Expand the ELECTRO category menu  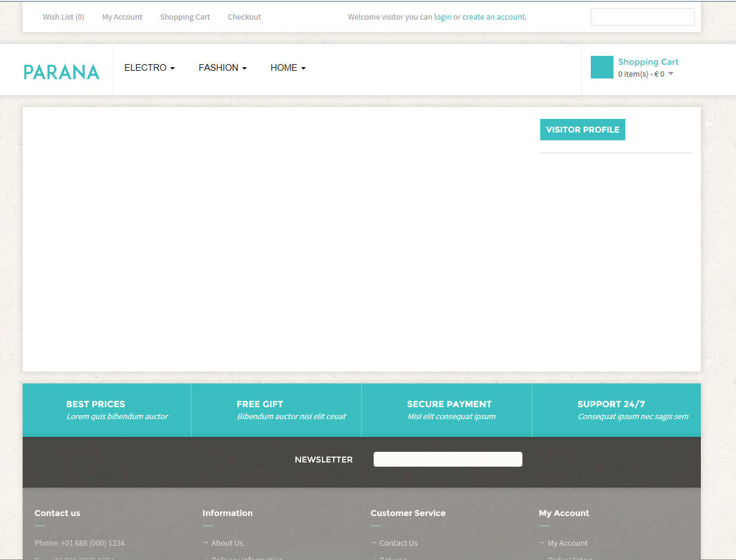click(149, 68)
